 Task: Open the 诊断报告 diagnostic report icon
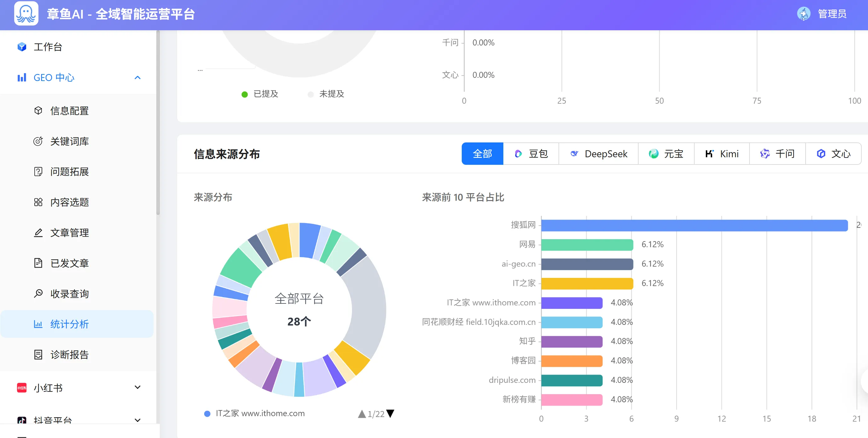point(38,354)
